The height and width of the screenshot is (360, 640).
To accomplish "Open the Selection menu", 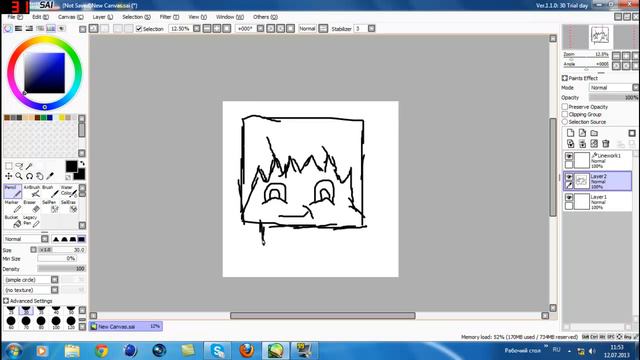I will pyautogui.click(x=136, y=17).
